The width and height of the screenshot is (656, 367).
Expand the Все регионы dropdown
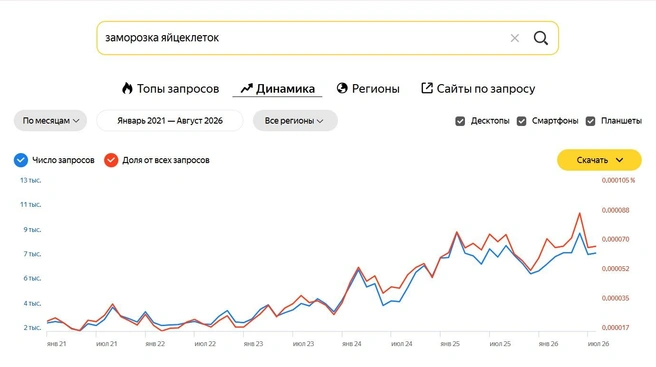pos(295,121)
